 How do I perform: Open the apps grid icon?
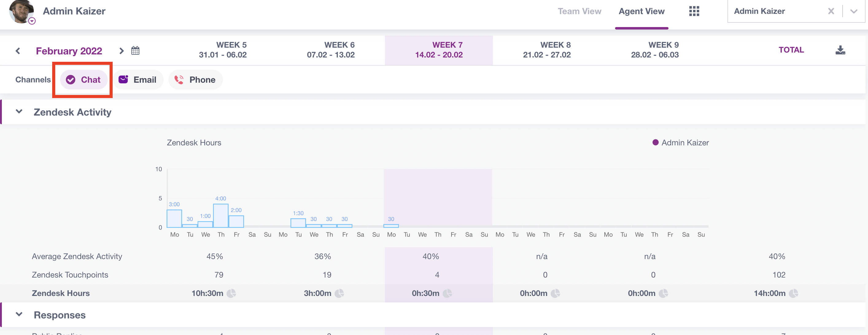click(x=694, y=11)
